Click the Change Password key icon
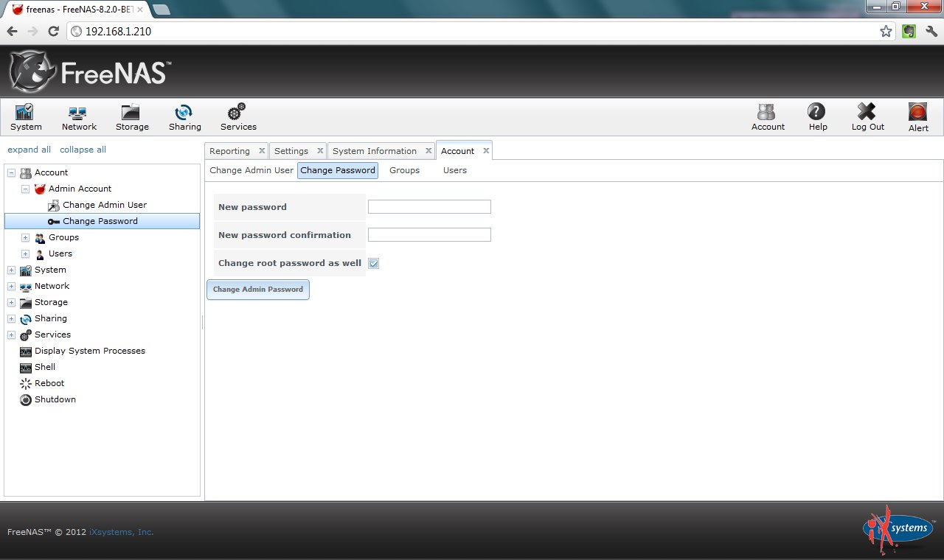Viewport: 944px width, 560px height. tap(54, 221)
